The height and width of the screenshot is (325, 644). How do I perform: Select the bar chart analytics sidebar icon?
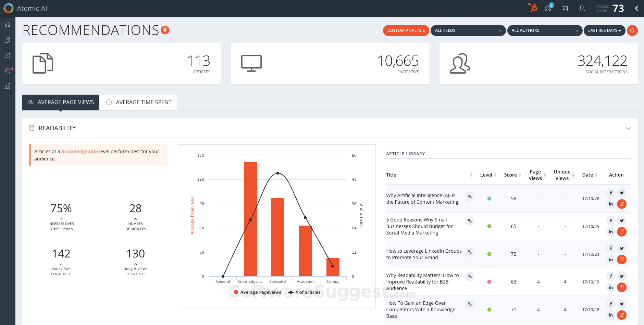coord(8,86)
